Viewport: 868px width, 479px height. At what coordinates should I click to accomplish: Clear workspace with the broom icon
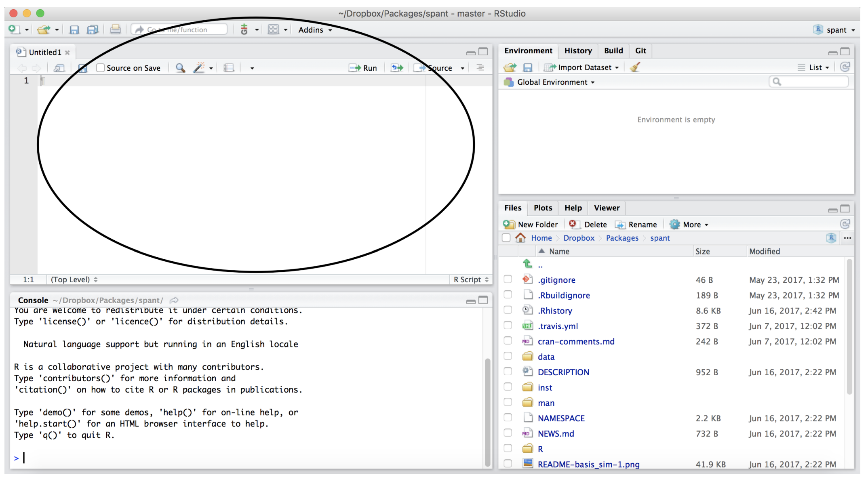click(x=635, y=67)
